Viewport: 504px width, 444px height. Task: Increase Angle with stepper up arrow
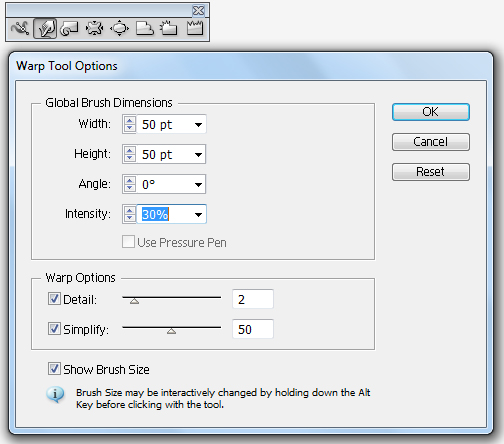click(x=129, y=180)
